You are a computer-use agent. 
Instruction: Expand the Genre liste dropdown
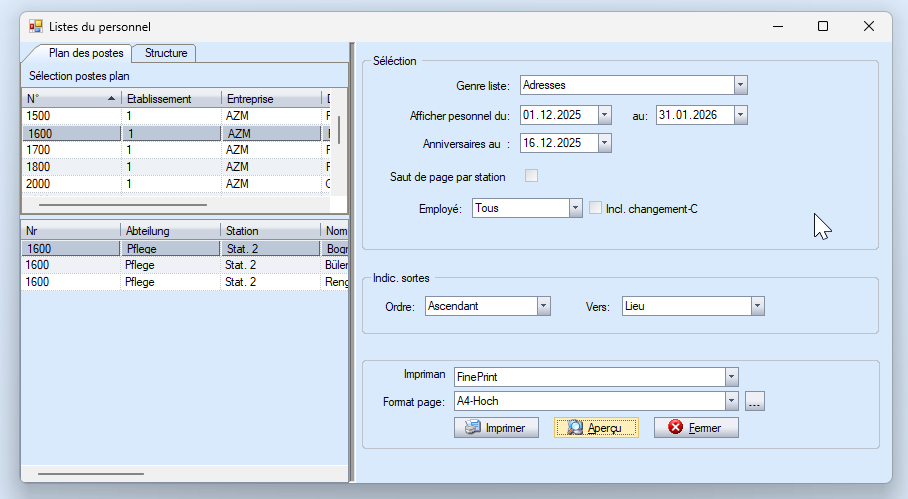click(740, 86)
